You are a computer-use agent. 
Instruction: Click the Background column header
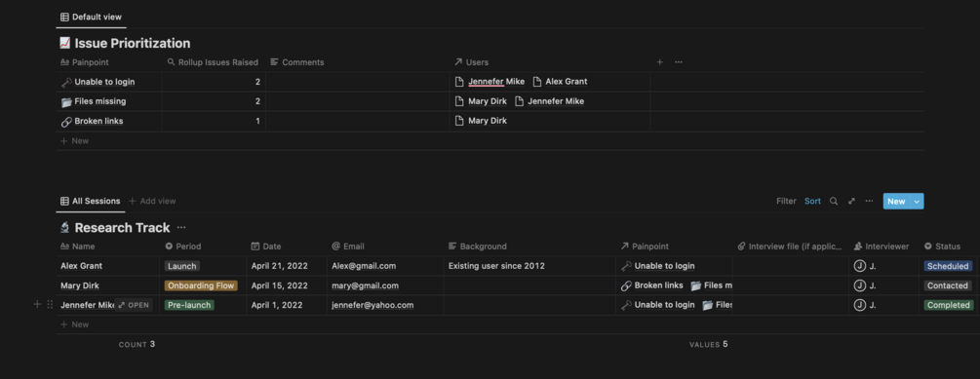pos(478,246)
